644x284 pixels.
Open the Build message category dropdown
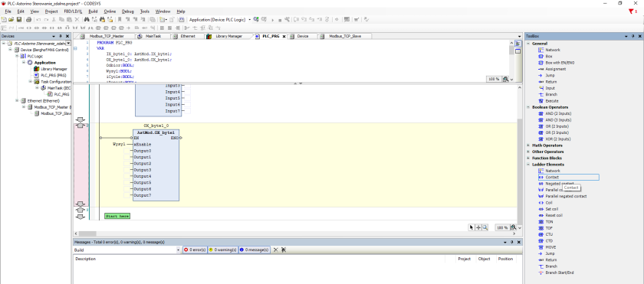[x=178, y=250]
